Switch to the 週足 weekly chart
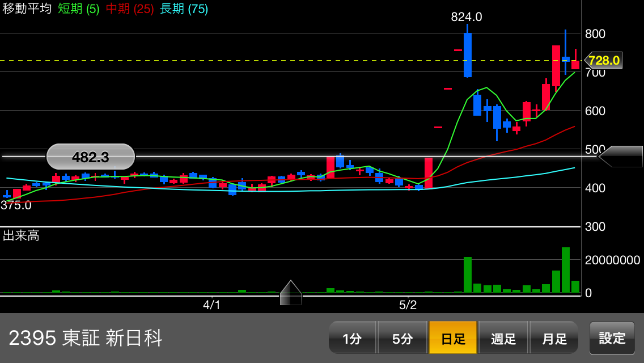 [503, 338]
